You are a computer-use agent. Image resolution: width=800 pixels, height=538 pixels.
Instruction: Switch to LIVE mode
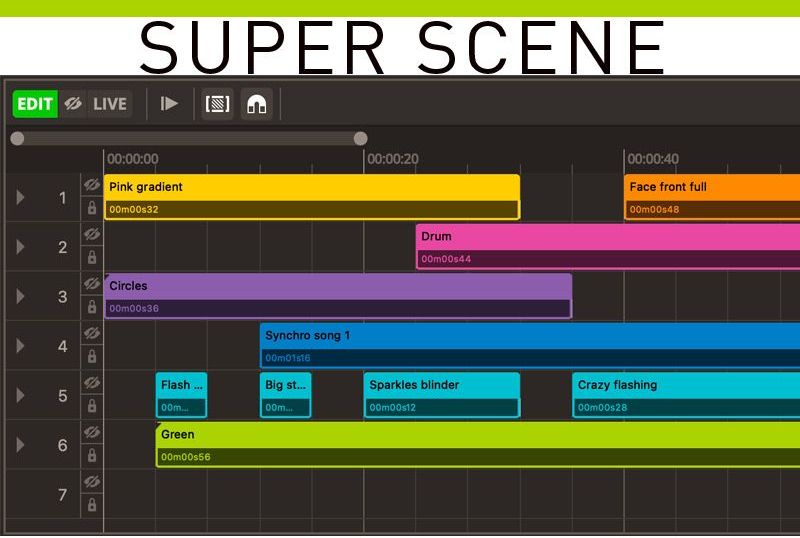click(x=110, y=103)
